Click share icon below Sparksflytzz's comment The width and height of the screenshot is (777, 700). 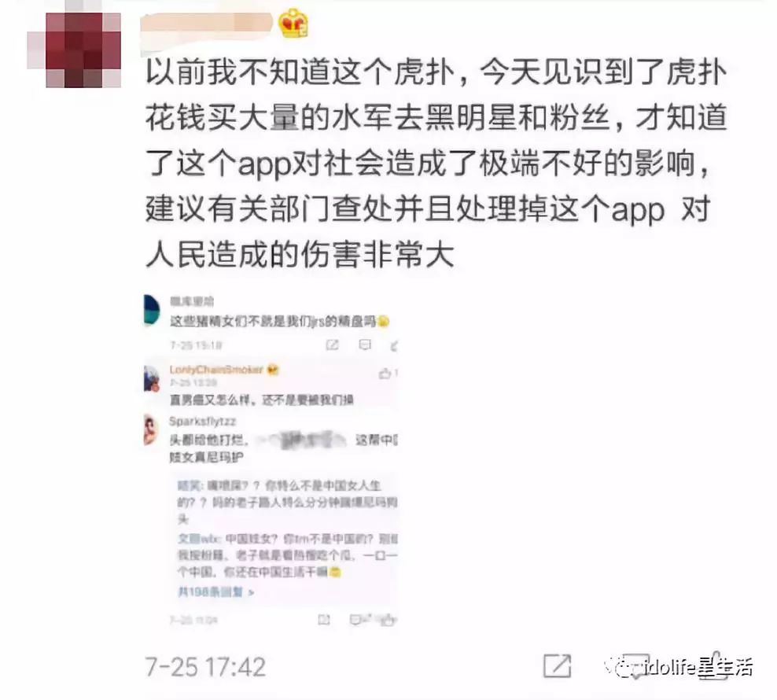point(323,619)
